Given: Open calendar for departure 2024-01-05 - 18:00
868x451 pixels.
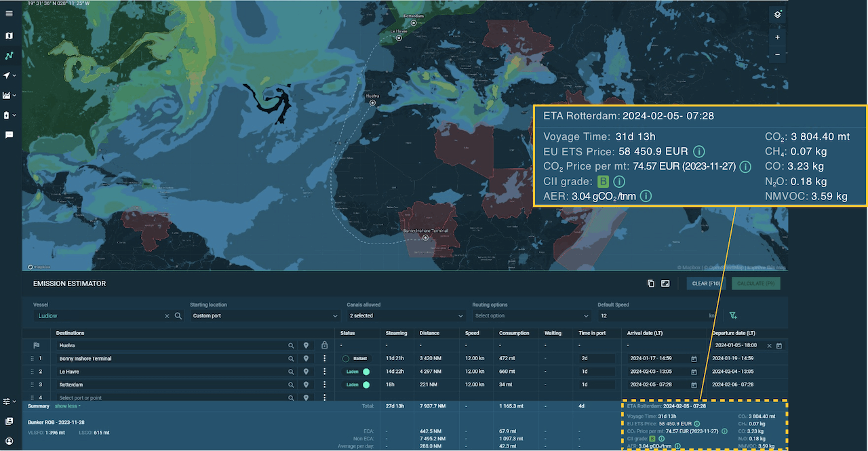Looking at the screenshot, I should tap(779, 346).
